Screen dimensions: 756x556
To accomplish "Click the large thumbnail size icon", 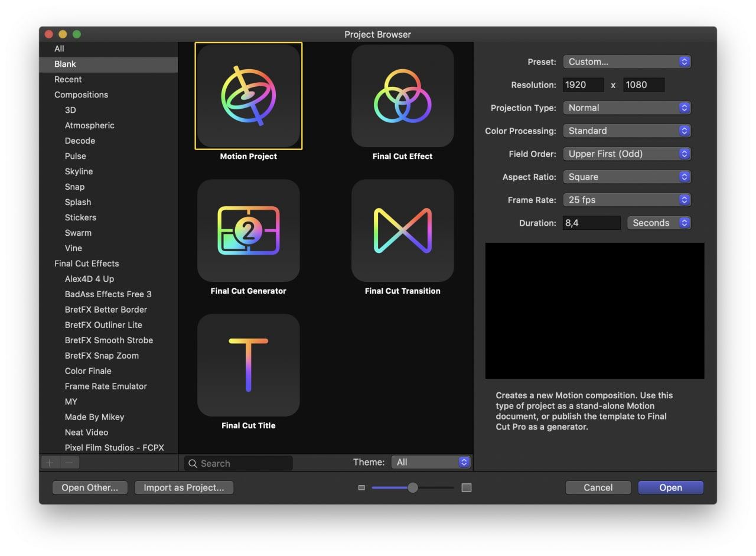I will point(467,487).
